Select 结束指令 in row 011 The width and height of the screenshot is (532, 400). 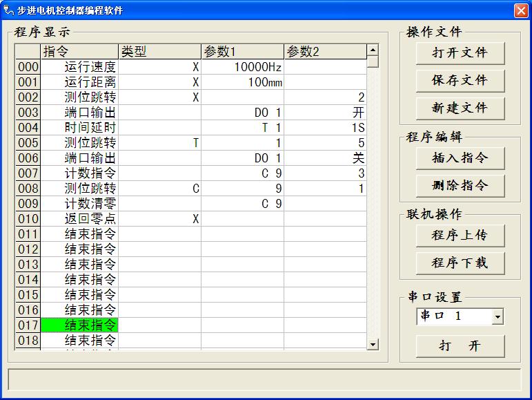click(79, 234)
